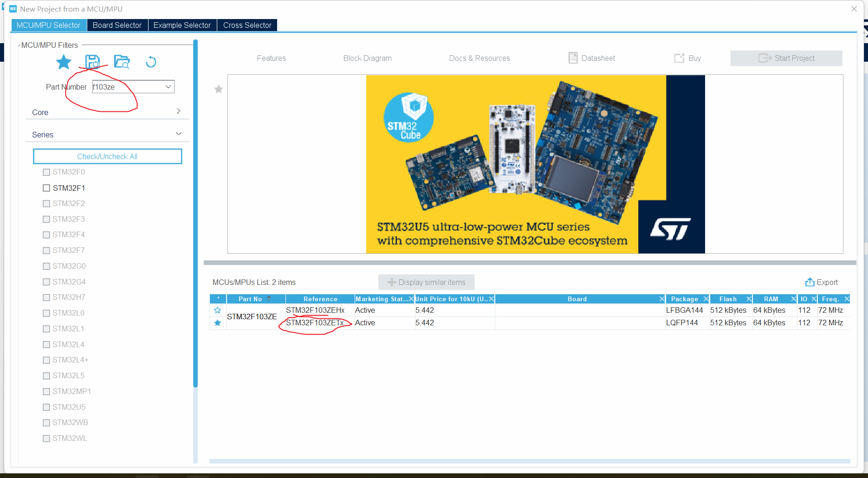868x478 pixels.
Task: Remove the Unit Price column
Action: (x=492, y=299)
